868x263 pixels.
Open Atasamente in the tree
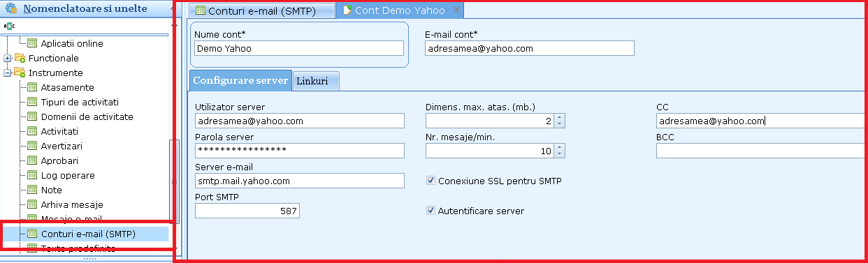[67, 87]
